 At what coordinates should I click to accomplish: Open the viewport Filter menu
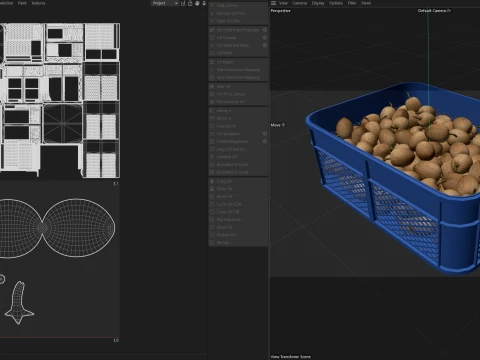[352, 3]
